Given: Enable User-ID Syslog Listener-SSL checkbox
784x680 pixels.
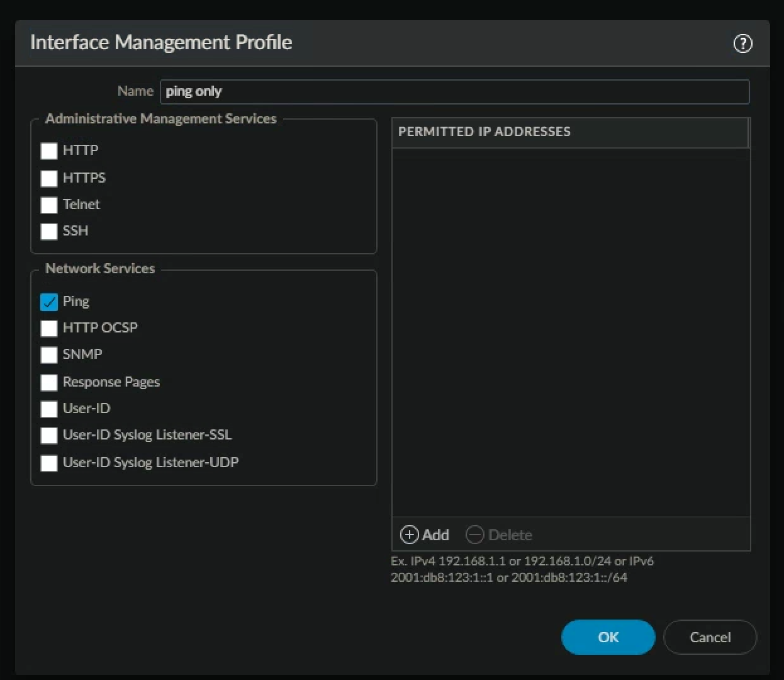Looking at the screenshot, I should pyautogui.click(x=49, y=436).
